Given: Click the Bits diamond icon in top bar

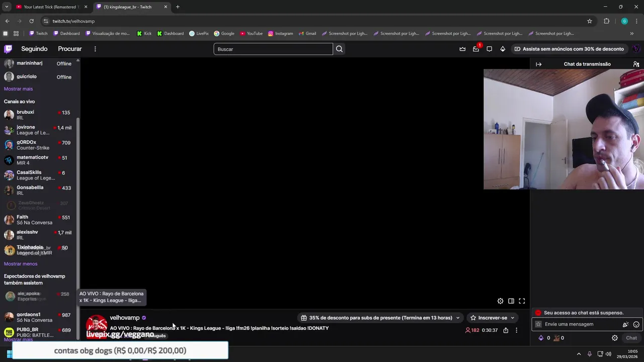Looking at the screenshot, I should pyautogui.click(x=503, y=49).
